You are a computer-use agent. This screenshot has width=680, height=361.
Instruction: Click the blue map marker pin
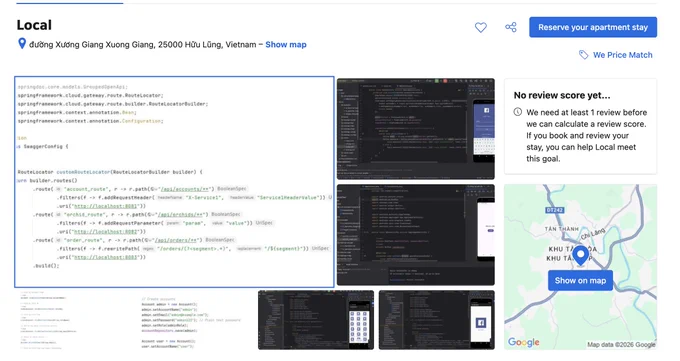point(581,255)
